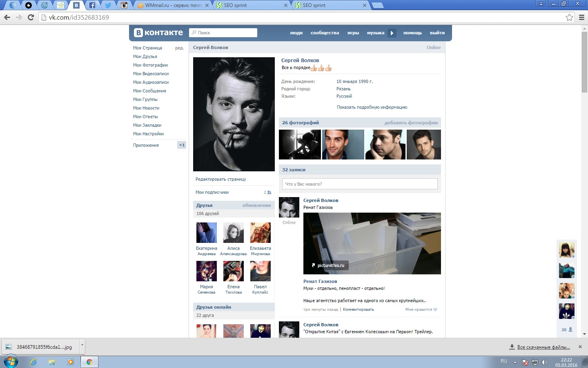Bookmark this page with the star icon
The height and width of the screenshot is (368, 588).
(569, 17)
